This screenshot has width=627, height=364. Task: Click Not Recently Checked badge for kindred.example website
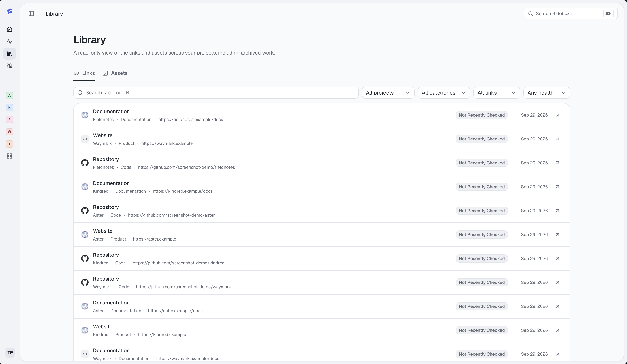coord(482,330)
